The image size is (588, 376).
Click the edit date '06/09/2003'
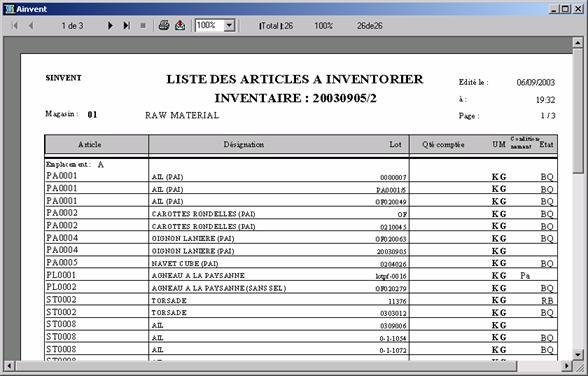point(536,82)
